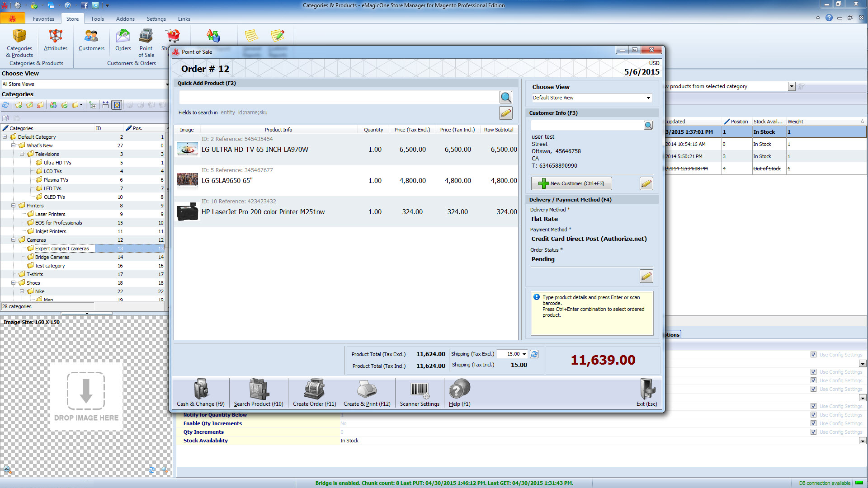Viewport: 868px width, 488px height.
Task: Click the pencil icon beside New Customer
Action: coord(646,183)
